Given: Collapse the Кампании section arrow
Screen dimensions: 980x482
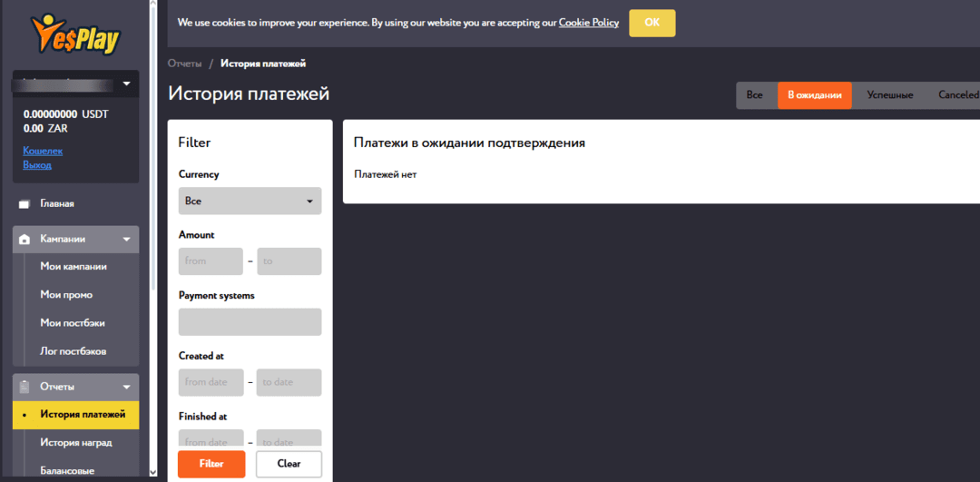Looking at the screenshot, I should [127, 240].
